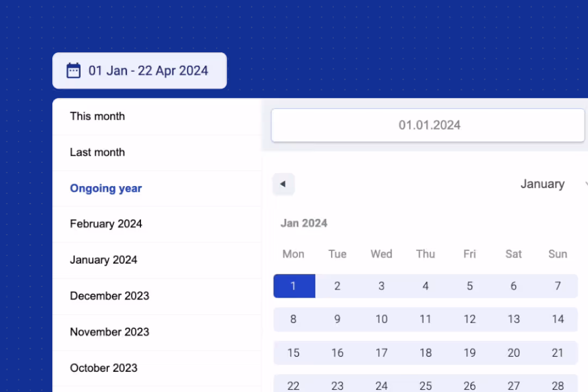Image resolution: width=588 pixels, height=392 pixels.
Task: Select day 1 in the January calendar
Action: tap(293, 286)
